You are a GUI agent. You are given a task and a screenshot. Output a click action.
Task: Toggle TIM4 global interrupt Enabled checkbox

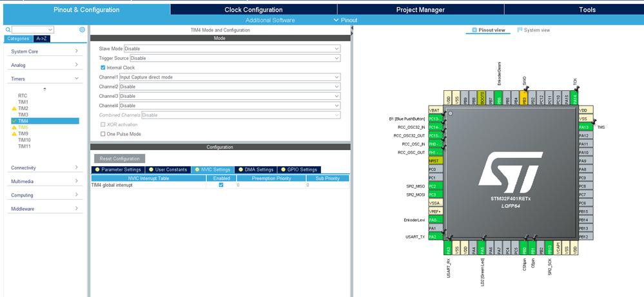(221, 185)
